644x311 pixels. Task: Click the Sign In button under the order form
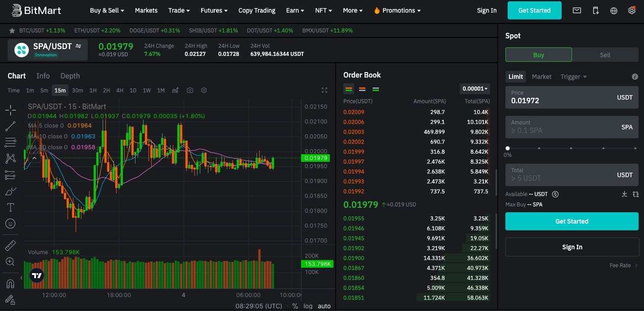click(x=572, y=247)
